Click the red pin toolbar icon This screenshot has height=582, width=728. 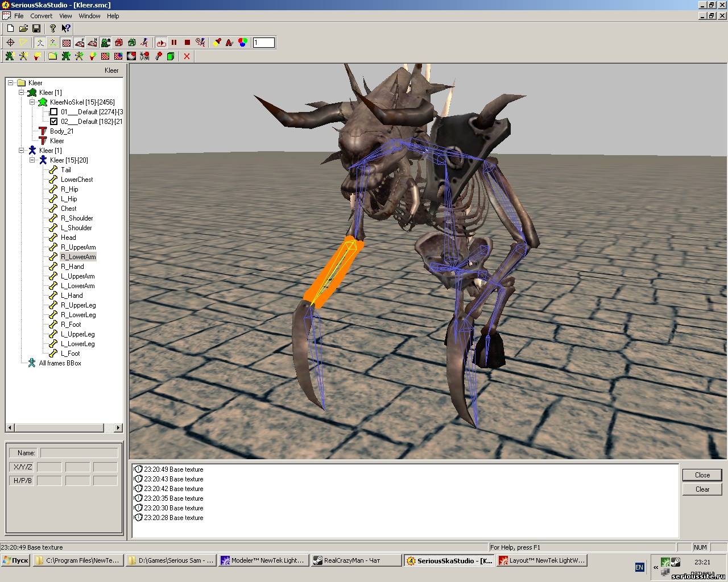[158, 56]
